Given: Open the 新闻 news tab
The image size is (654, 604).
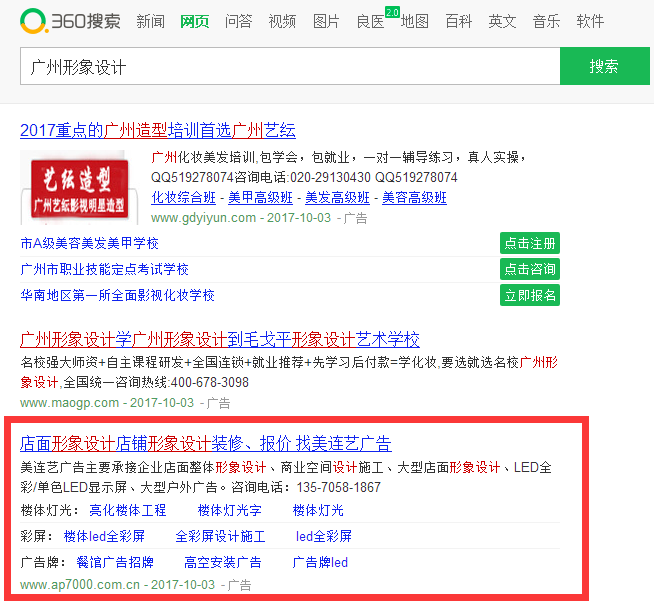Looking at the screenshot, I should tap(150, 21).
